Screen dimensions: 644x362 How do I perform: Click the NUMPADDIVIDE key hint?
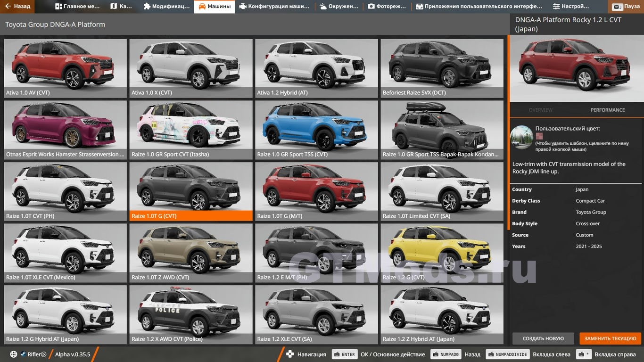tap(508, 354)
